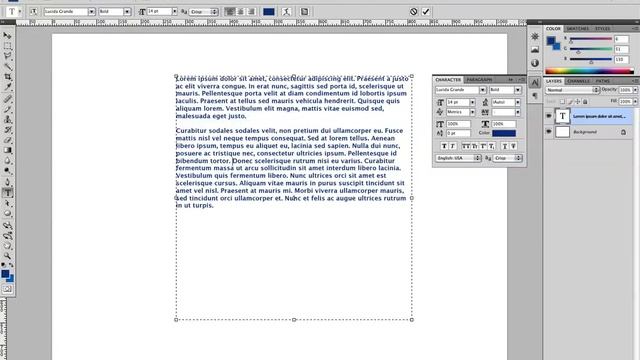The height and width of the screenshot is (360, 640).
Task: Open Lucida Grande dropdown in Character panel
Action: click(482, 90)
